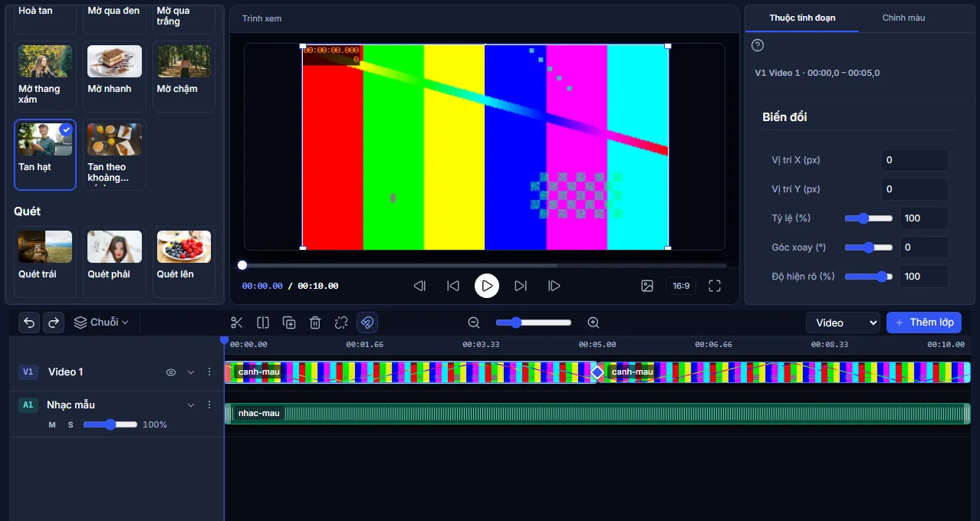This screenshot has height=521, width=980.
Task: Click the unlink clips icon
Action: tap(341, 323)
